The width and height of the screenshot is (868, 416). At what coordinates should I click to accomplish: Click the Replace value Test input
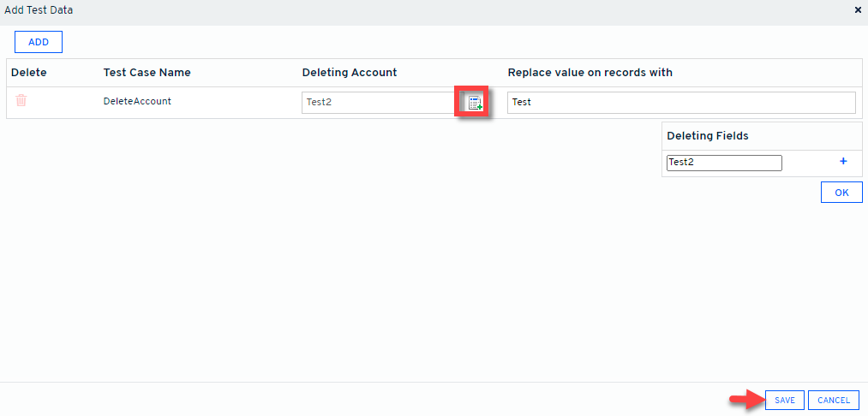pyautogui.click(x=680, y=103)
